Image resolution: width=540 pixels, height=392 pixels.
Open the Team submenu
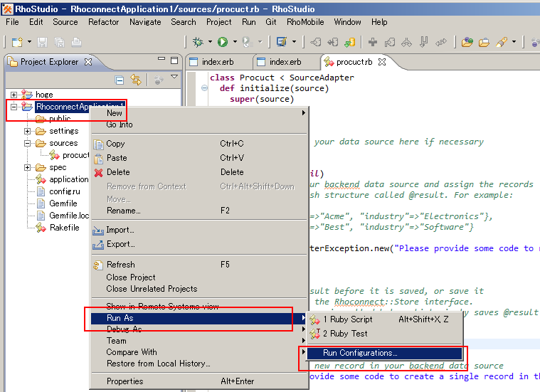click(200, 341)
